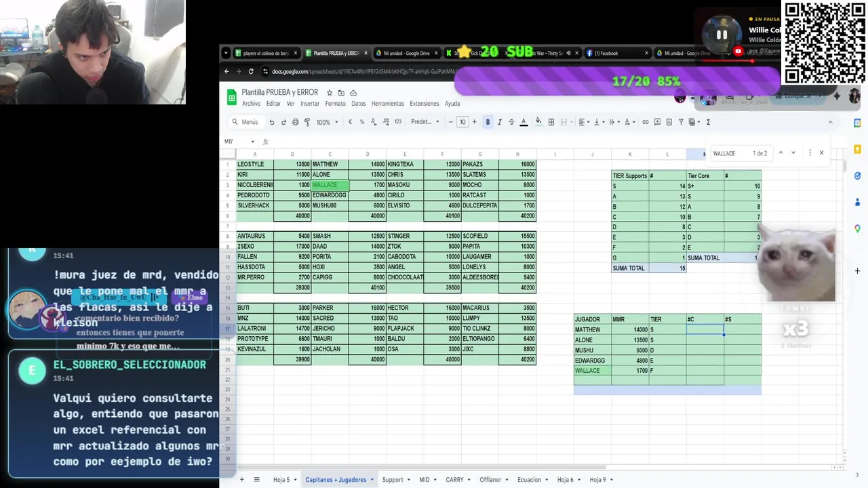Open dropdown arrow on Capitanes + Jugadores tab
Image resolution: width=868 pixels, height=488 pixels.
[x=372, y=480]
